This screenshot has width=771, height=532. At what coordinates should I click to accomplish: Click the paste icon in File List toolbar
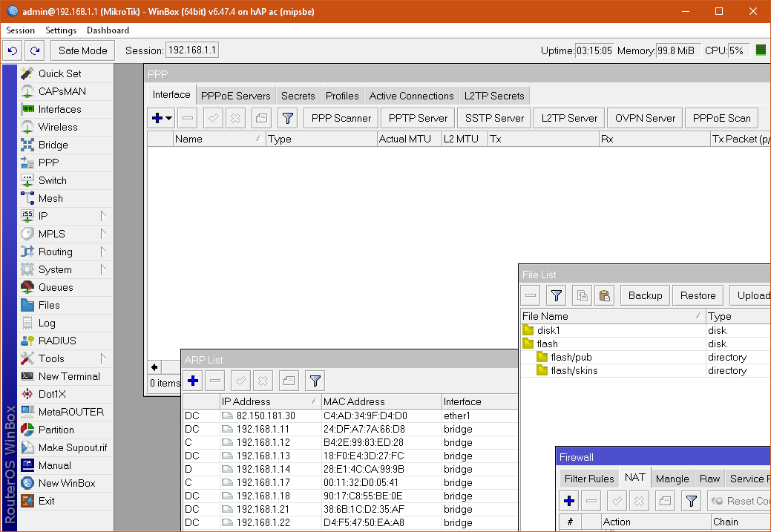tap(604, 295)
